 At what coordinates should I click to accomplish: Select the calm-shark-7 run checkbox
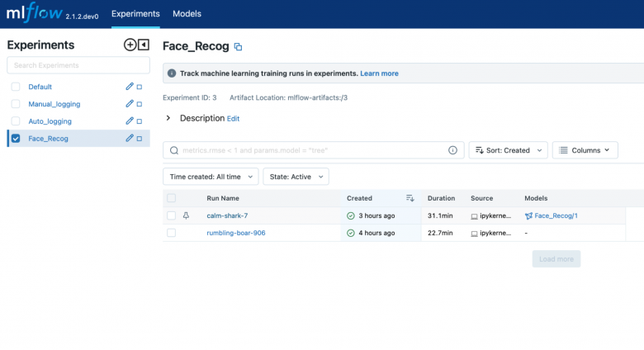[x=171, y=215]
